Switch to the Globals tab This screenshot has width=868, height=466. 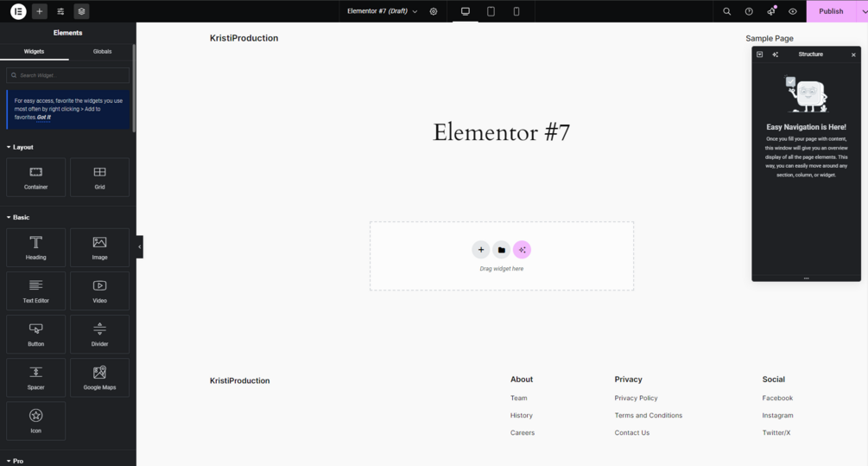[102, 52]
